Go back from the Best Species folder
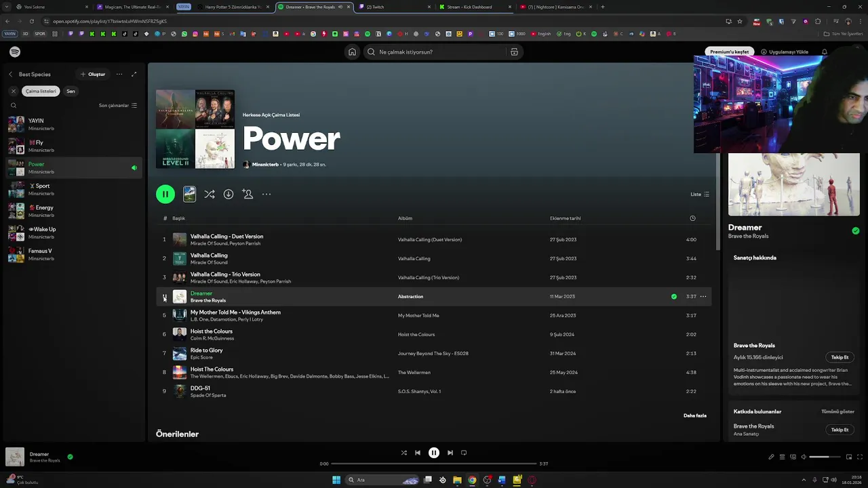The height and width of the screenshot is (488, 868). click(10, 75)
